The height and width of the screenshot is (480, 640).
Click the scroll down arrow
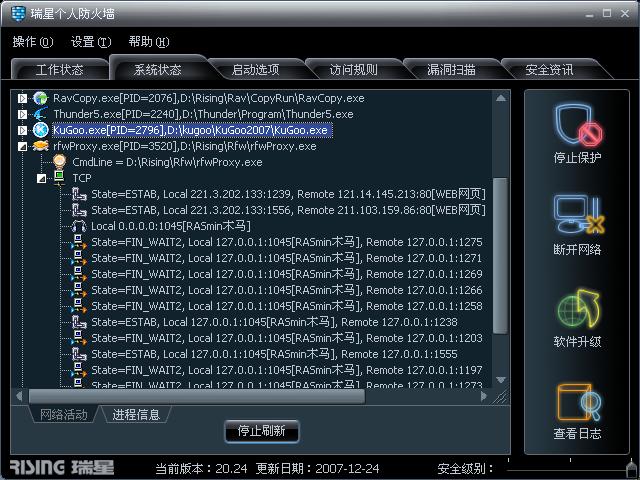coord(501,380)
